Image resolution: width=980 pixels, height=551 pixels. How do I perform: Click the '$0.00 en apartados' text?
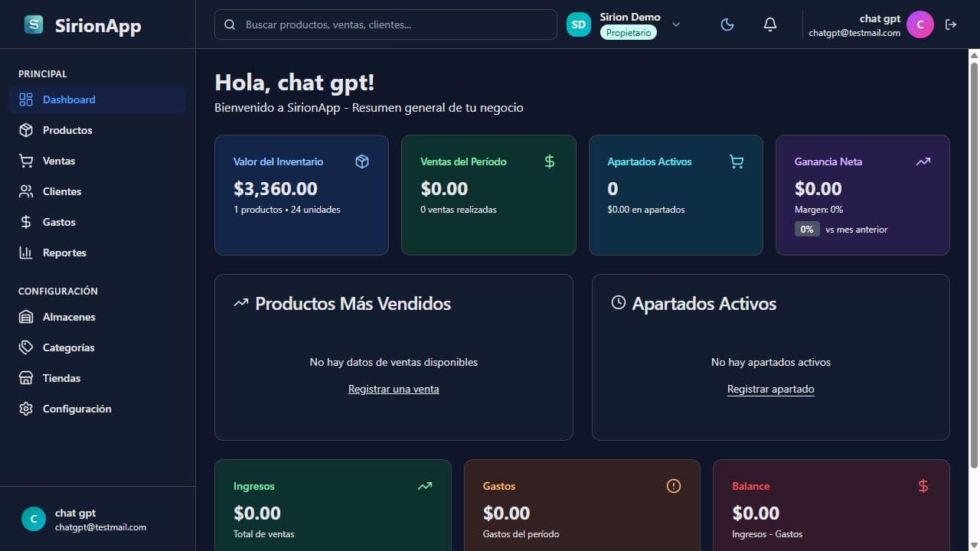[x=646, y=209]
